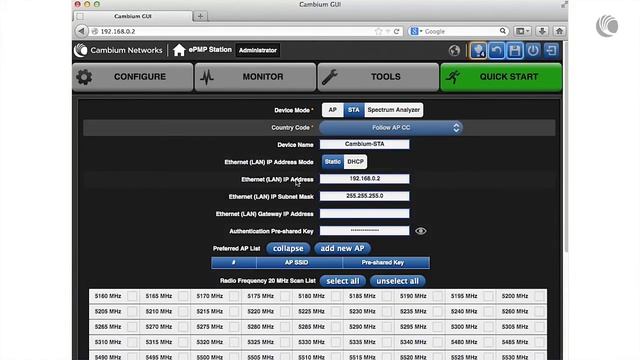Image resolution: width=640 pixels, height=360 pixels.
Task: Collapse the Preferred AP List
Action: (288, 248)
